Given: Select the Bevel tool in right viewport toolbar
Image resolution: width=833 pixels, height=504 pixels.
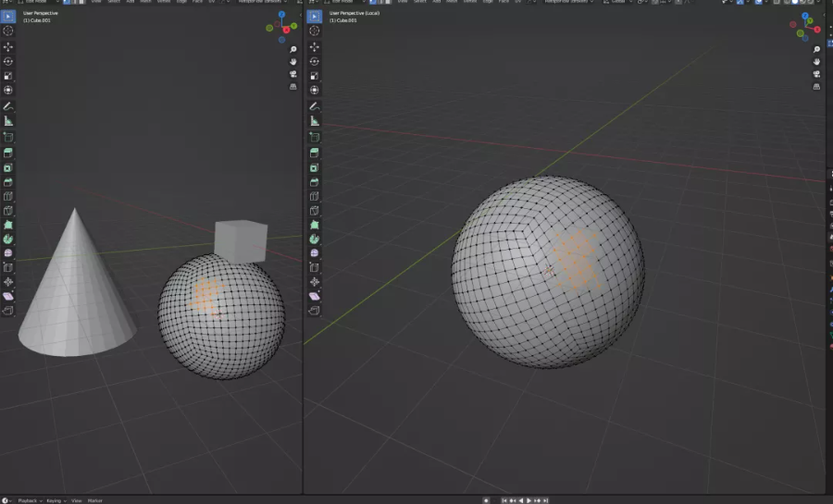Looking at the screenshot, I should pos(315,182).
